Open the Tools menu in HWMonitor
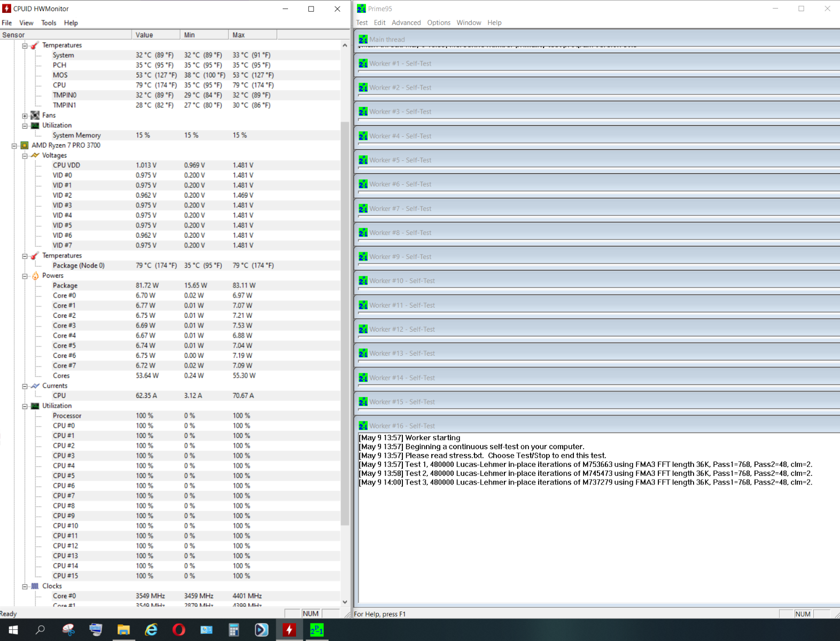The image size is (840, 641). [49, 23]
